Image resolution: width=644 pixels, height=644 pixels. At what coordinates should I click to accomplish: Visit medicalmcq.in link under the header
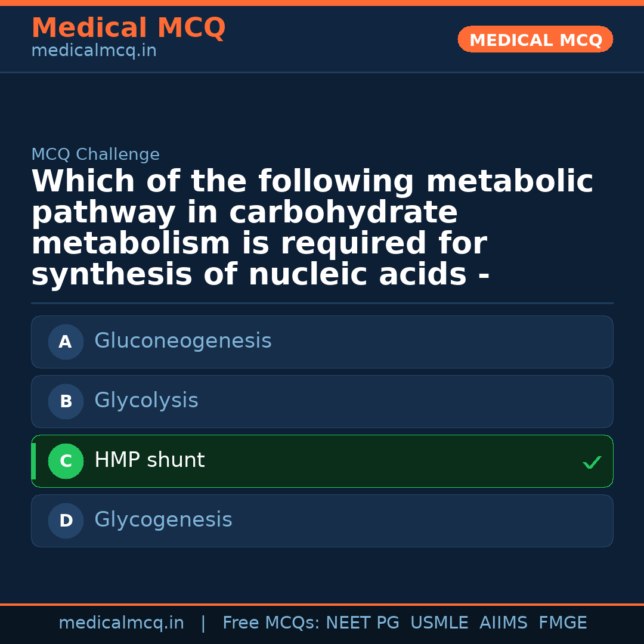[94, 51]
